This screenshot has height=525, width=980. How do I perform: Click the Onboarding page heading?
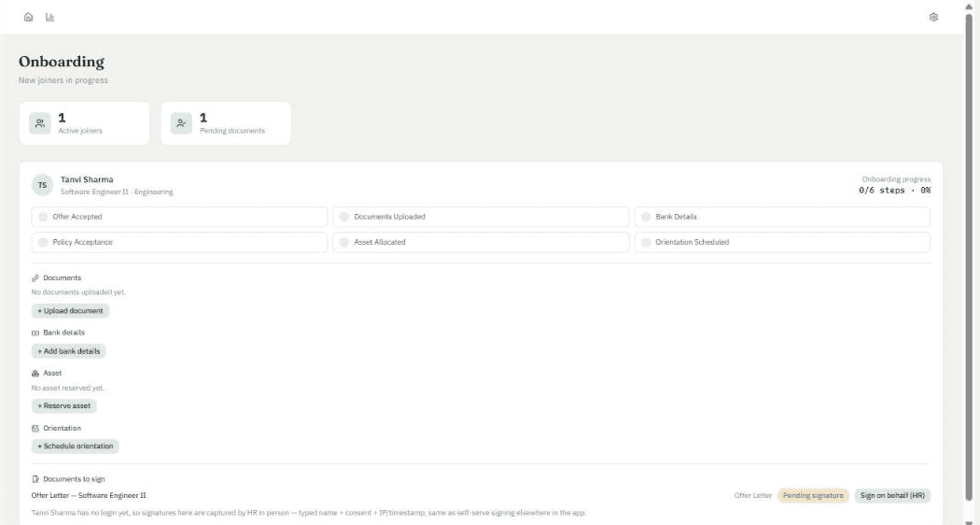tap(62, 62)
